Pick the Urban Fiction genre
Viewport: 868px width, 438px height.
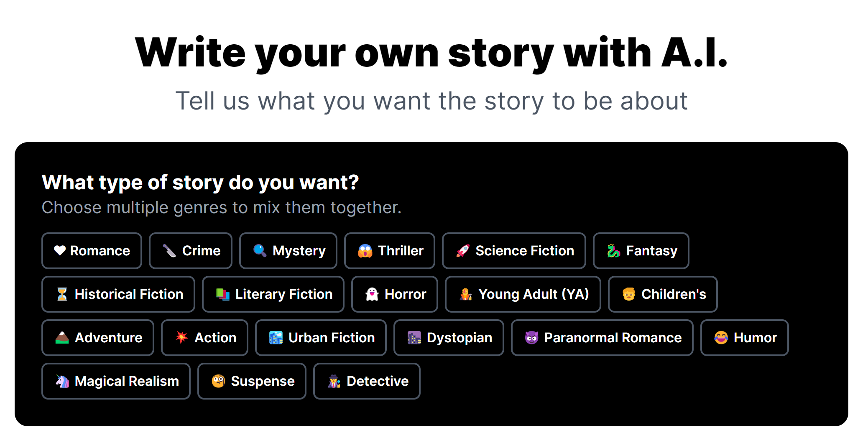pyautogui.click(x=321, y=338)
